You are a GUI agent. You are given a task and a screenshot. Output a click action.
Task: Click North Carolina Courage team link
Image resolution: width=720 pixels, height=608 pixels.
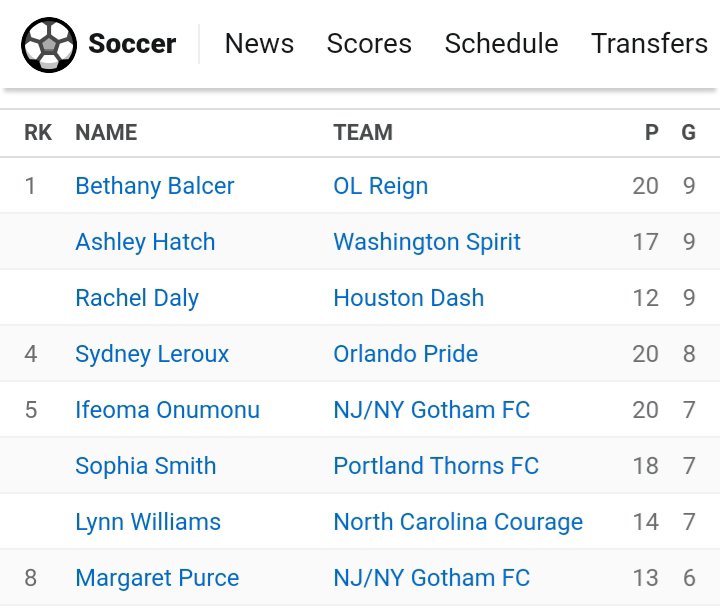tap(458, 522)
